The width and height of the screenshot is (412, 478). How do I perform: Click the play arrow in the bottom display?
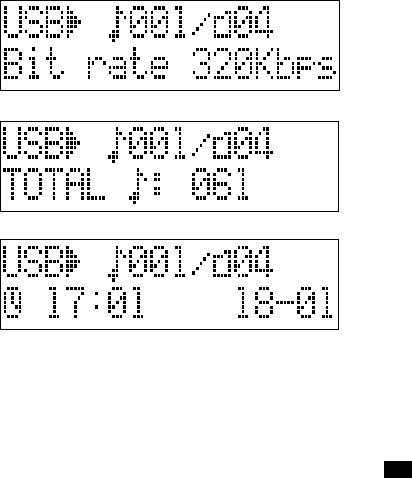(73, 262)
